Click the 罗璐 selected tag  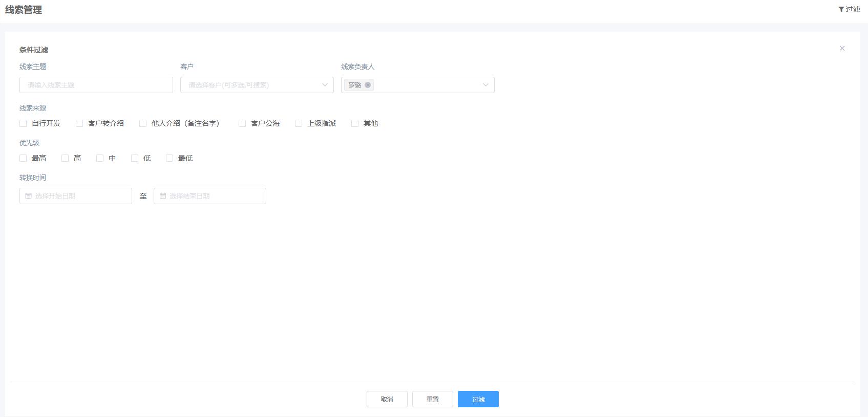point(359,85)
